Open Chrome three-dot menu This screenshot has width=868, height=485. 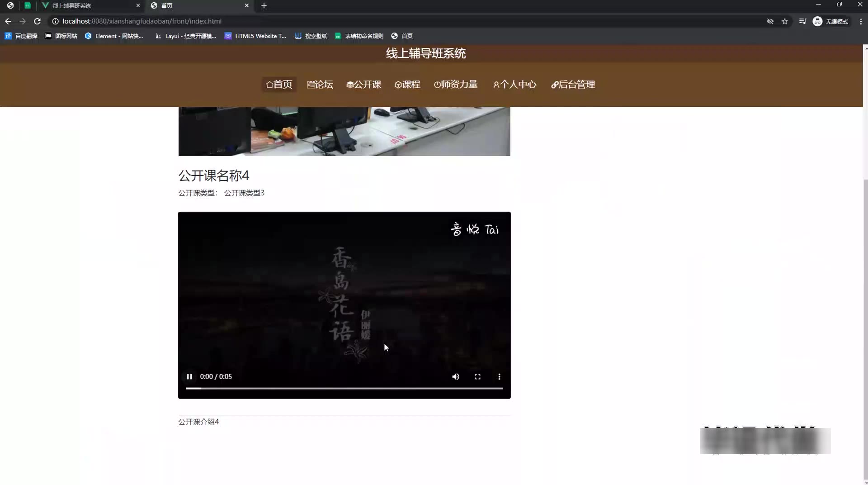point(861,21)
